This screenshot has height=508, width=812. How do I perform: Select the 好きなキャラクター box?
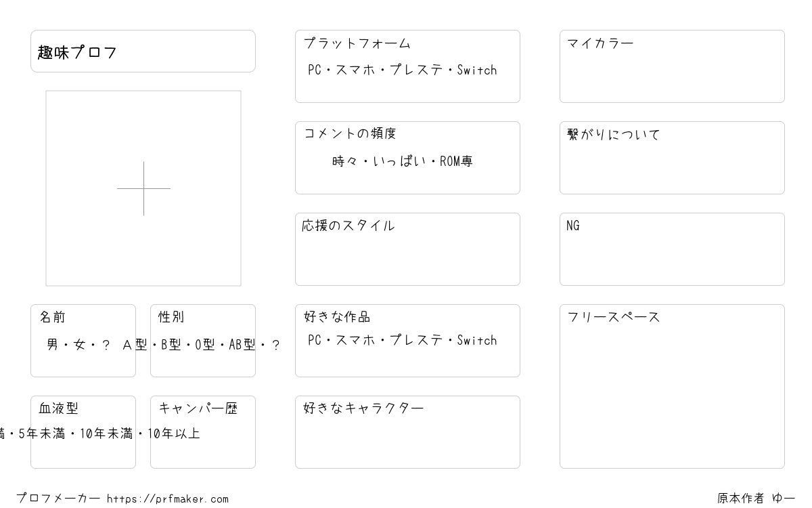click(x=407, y=432)
